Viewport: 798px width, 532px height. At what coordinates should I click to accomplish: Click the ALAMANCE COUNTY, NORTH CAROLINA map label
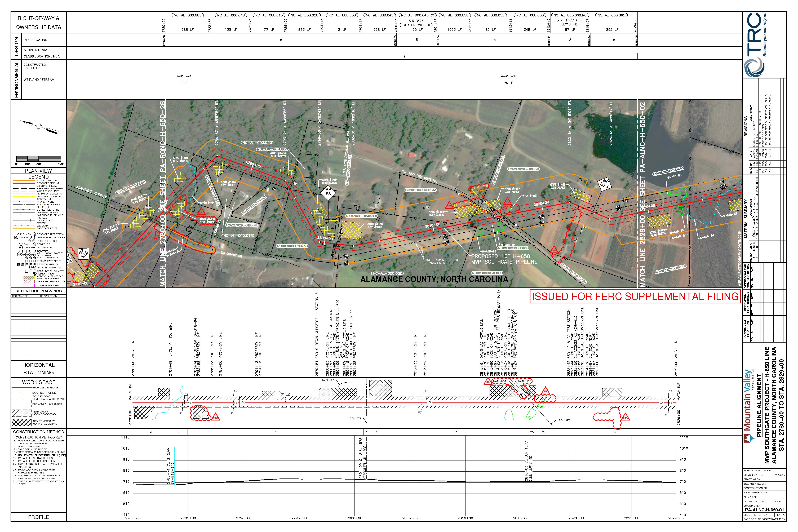[434, 279]
